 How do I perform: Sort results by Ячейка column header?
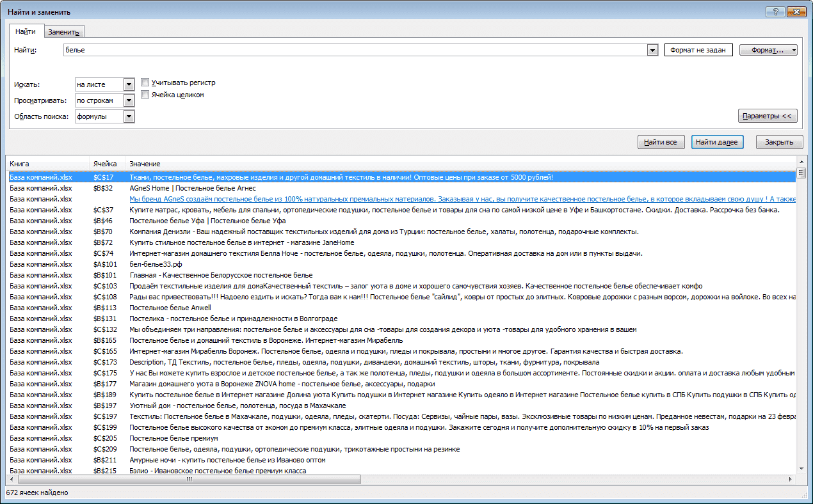click(x=108, y=164)
